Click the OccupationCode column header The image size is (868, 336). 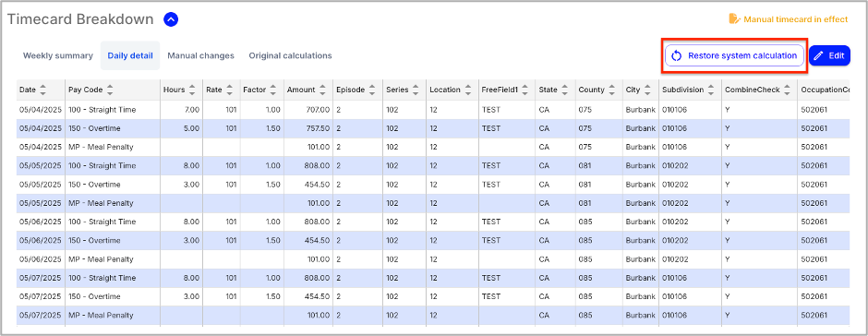[x=824, y=90]
